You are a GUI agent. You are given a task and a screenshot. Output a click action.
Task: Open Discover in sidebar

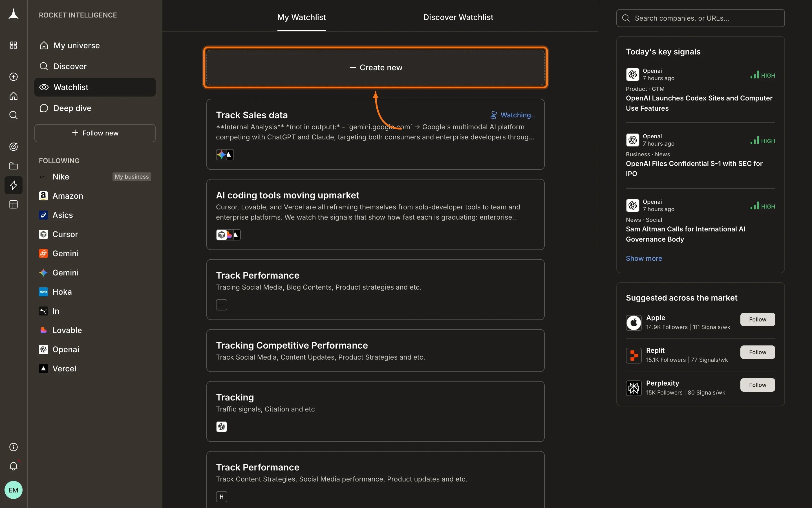pos(95,66)
